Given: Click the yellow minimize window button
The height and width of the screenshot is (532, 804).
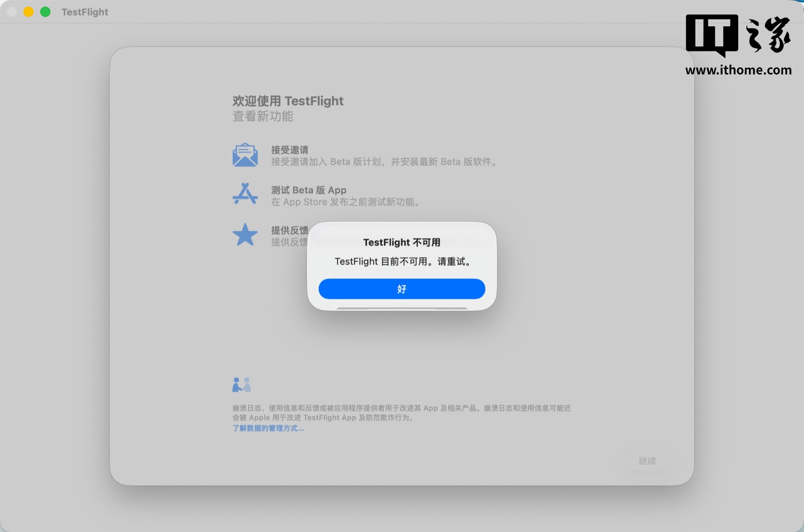Looking at the screenshot, I should (x=28, y=12).
